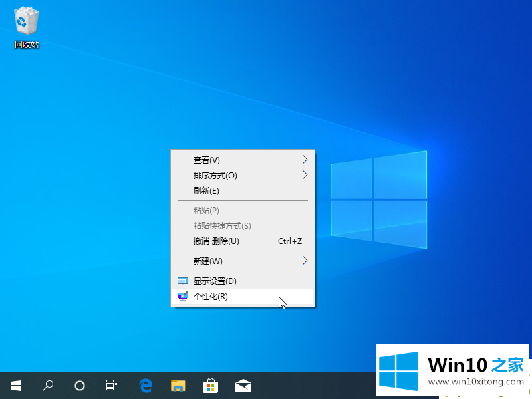The height and width of the screenshot is (399, 532).
Task: Expand the 新建(W) submenu arrow
Action: coord(305,260)
